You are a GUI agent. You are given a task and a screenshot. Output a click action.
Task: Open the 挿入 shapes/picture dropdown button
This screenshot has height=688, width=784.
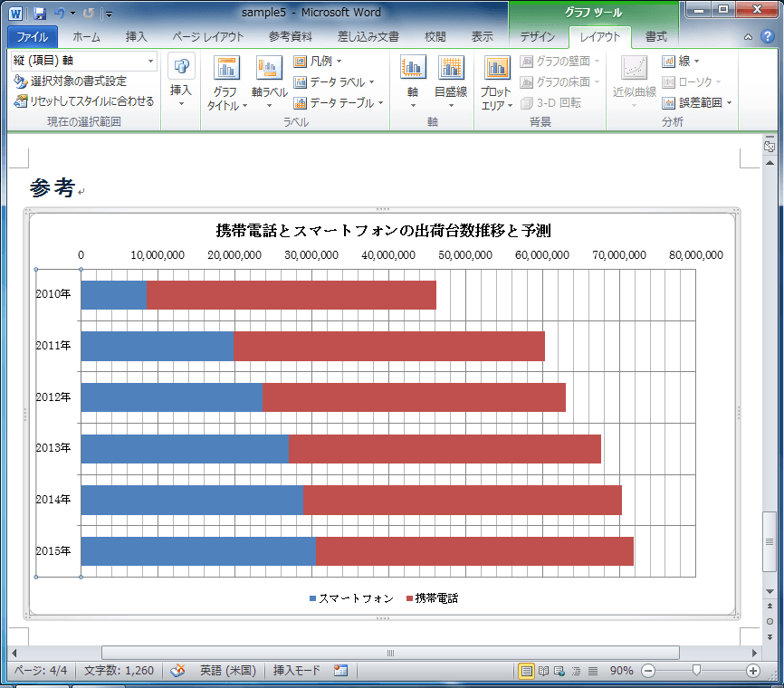[x=181, y=81]
